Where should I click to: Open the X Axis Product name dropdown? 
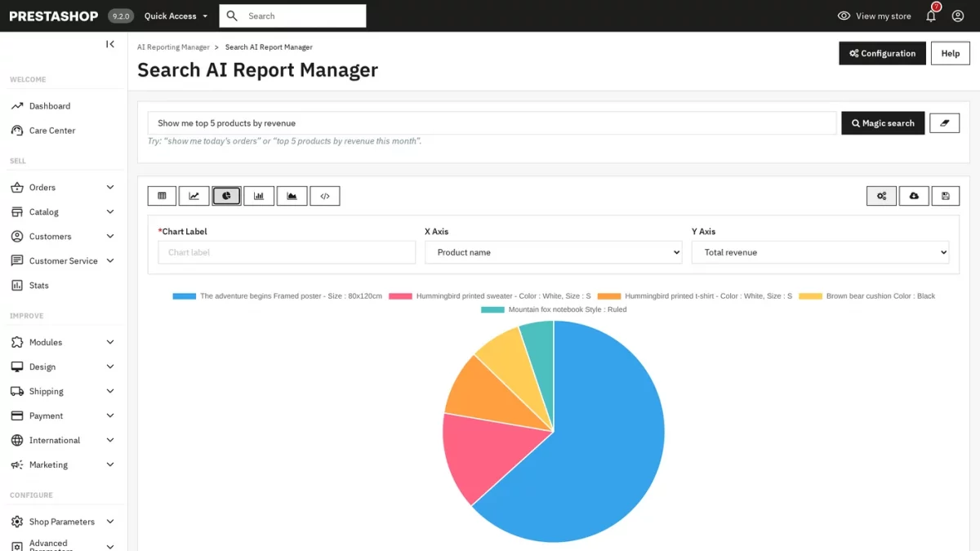click(x=554, y=252)
